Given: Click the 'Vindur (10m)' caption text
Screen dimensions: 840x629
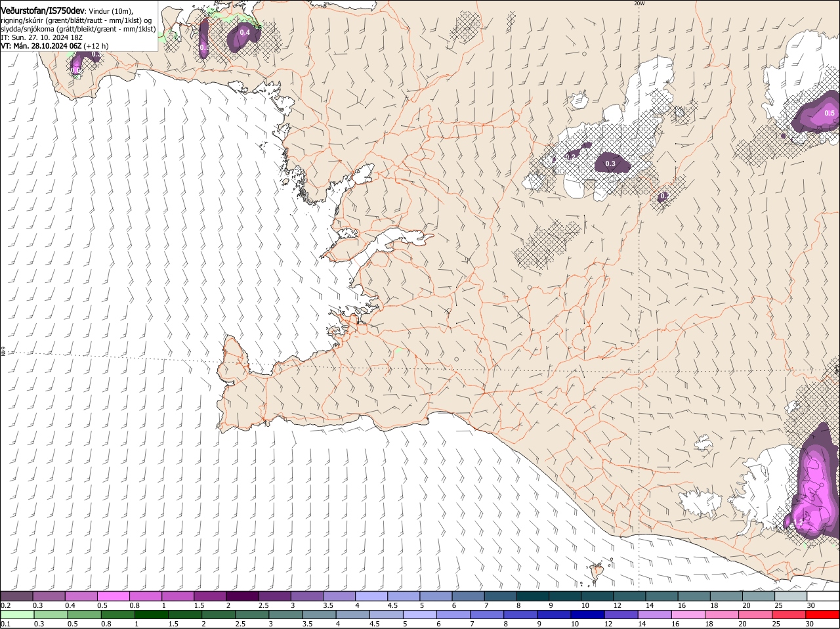Looking at the screenshot, I should coord(110,11).
